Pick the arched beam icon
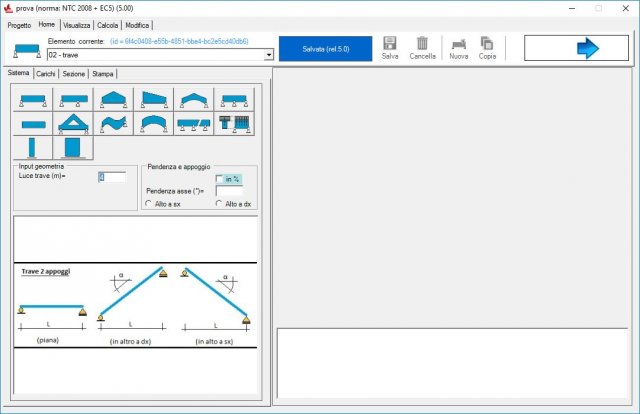Screen dimensions: 640x414 point(153,124)
